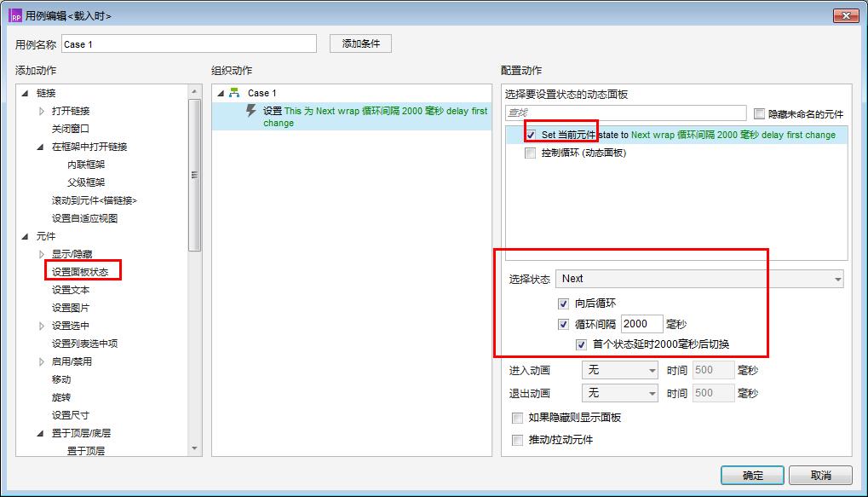Collapse the Case 1 node in 组织动作
Screen dimensions: 868x497
(221, 93)
